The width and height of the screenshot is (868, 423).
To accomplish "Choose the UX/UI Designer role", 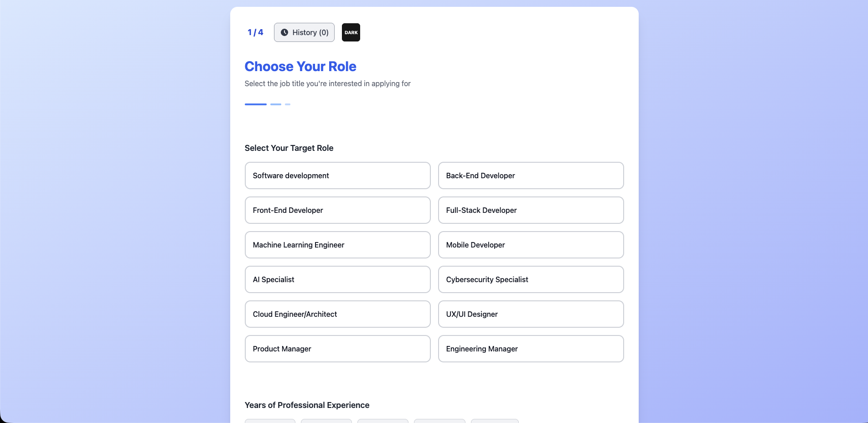I will [530, 314].
